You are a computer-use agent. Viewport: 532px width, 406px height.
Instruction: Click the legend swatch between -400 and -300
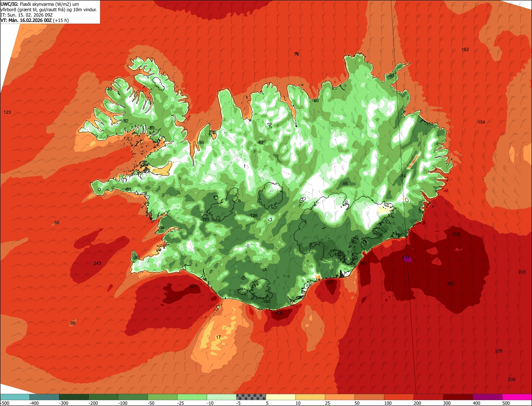44,397
